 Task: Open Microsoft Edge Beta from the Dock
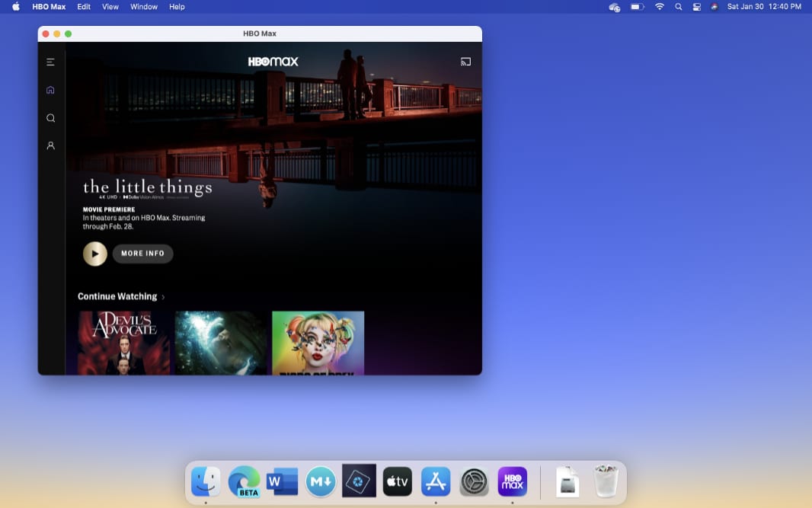[244, 481]
